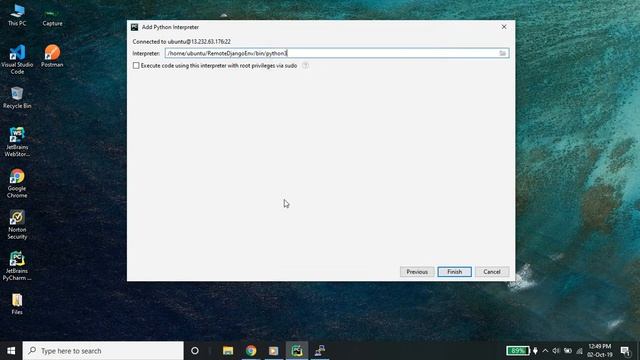
Task: Open the clock showing 12:49 PM
Action: (600, 351)
